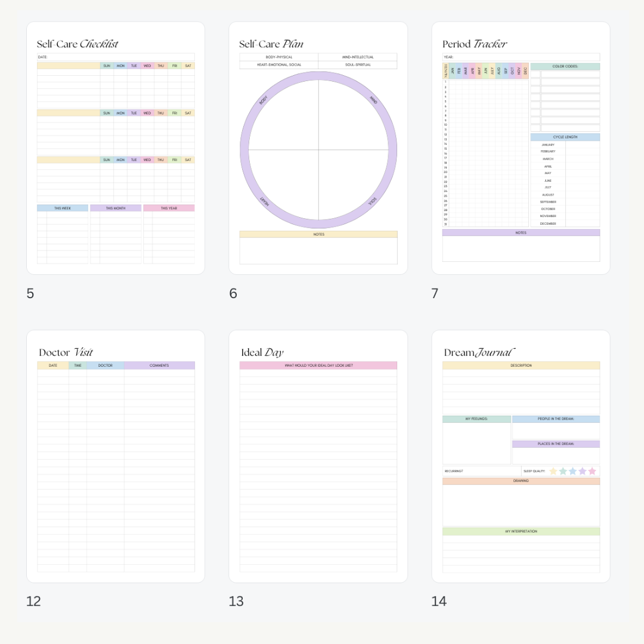This screenshot has width=644, height=644.
Task: Open the Period Tracker page thumbnail
Action: (x=521, y=148)
